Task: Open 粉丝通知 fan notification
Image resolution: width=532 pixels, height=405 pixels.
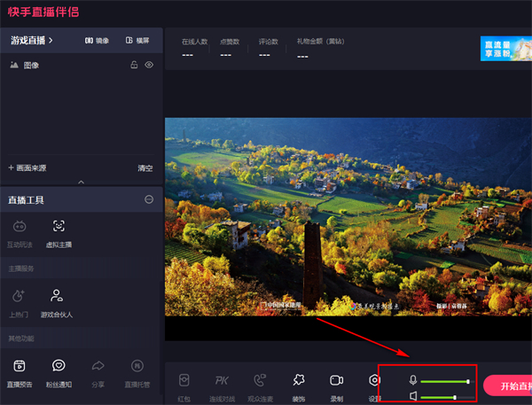Action: [x=59, y=366]
